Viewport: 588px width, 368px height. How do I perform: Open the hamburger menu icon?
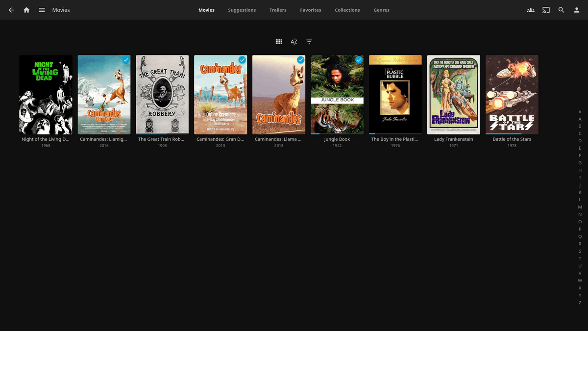point(42,10)
